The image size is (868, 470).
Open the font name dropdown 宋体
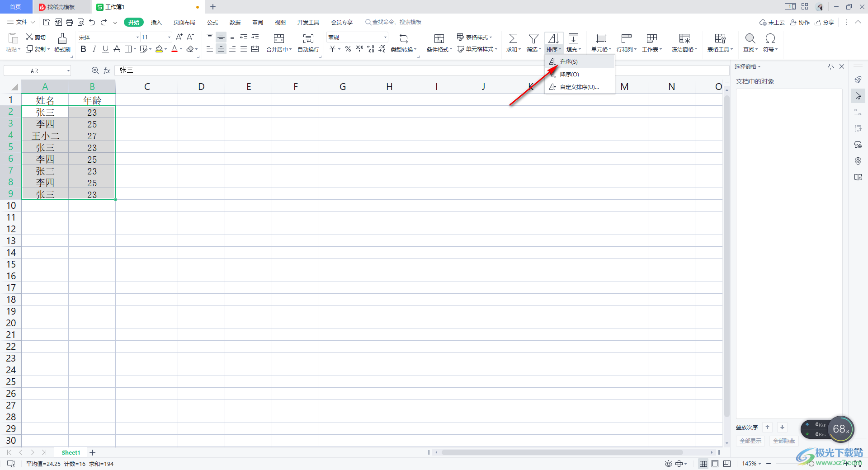pos(137,37)
